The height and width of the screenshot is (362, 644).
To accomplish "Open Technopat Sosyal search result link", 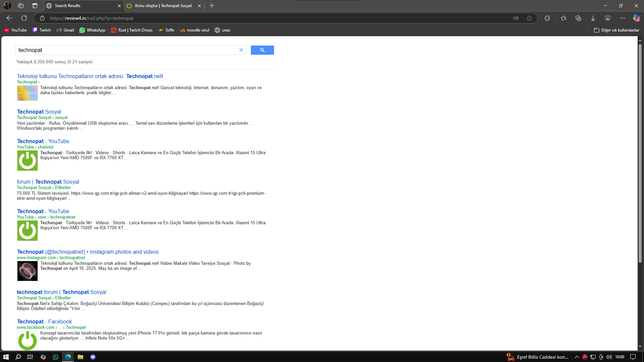I will (39, 112).
